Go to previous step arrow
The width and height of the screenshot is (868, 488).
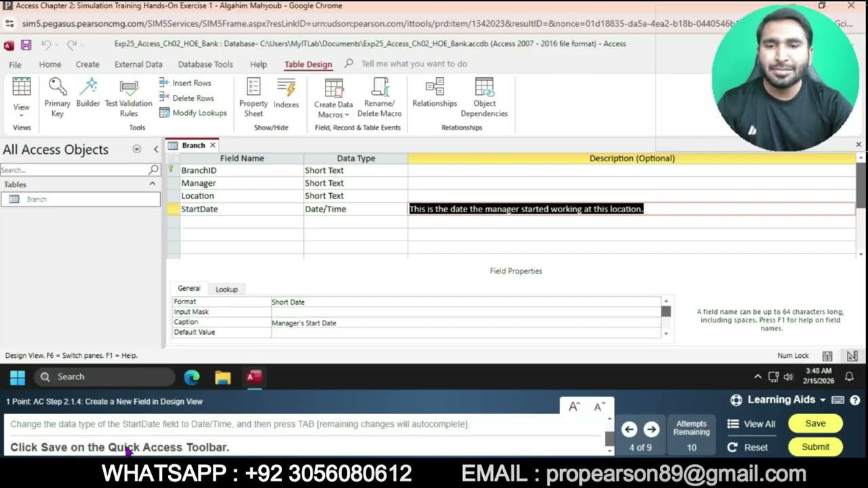(x=629, y=429)
